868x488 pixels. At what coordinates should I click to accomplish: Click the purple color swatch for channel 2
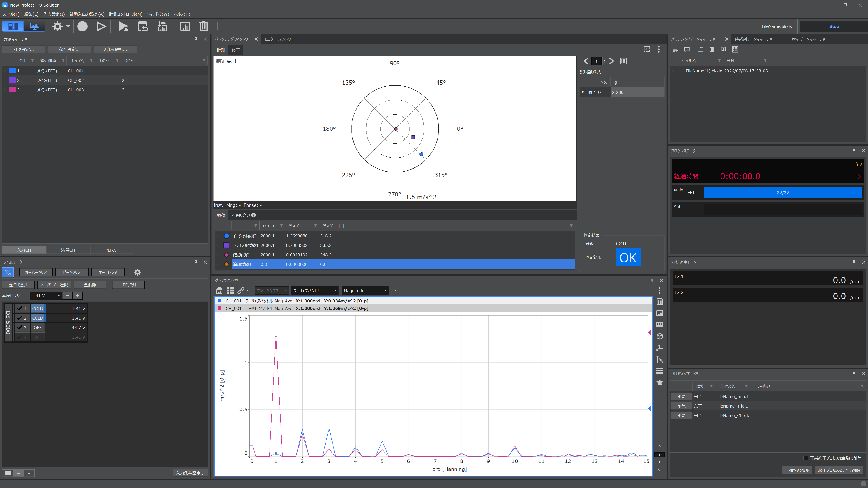tap(12, 80)
